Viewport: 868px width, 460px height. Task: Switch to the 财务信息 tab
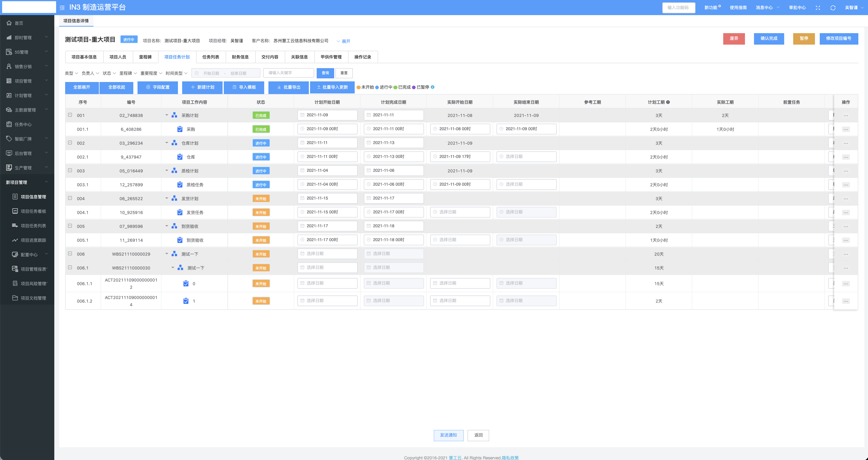(x=240, y=57)
